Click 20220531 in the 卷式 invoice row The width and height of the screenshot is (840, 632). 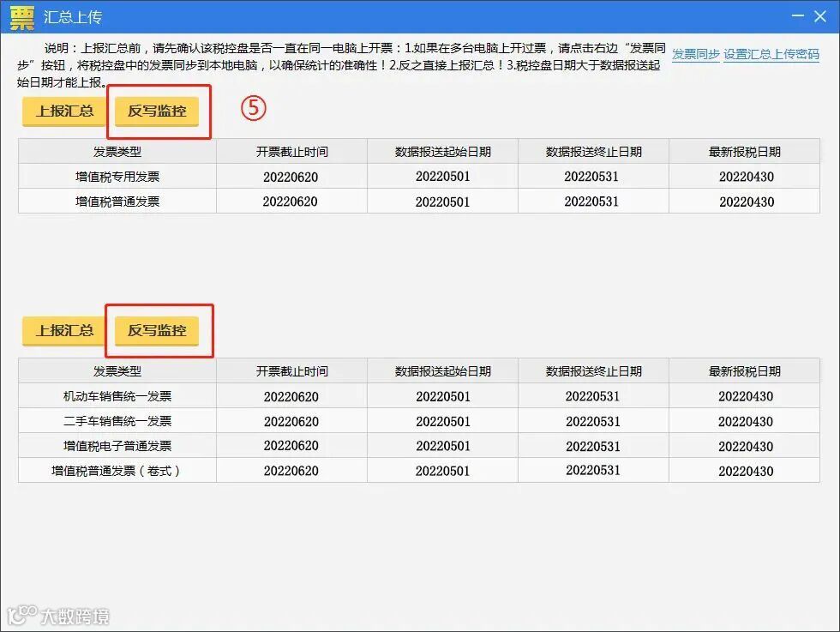point(593,470)
